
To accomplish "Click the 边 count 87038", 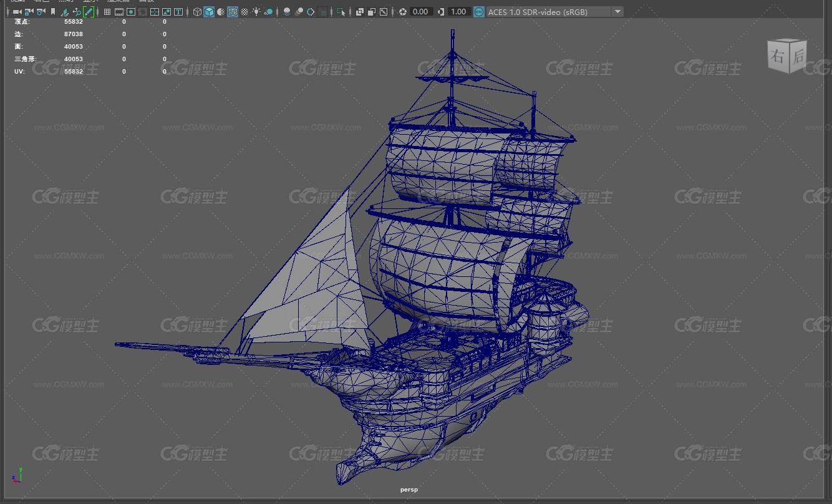I will click(74, 34).
